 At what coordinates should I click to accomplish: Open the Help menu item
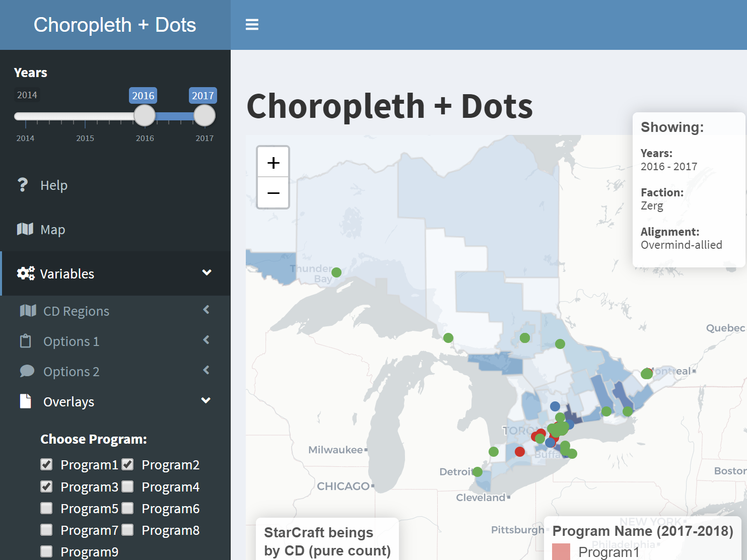[54, 185]
